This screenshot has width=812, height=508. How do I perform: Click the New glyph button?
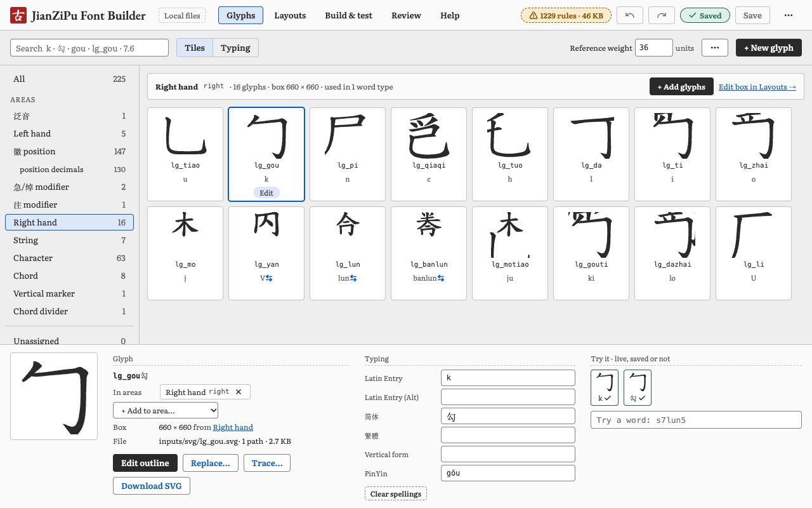(x=769, y=48)
